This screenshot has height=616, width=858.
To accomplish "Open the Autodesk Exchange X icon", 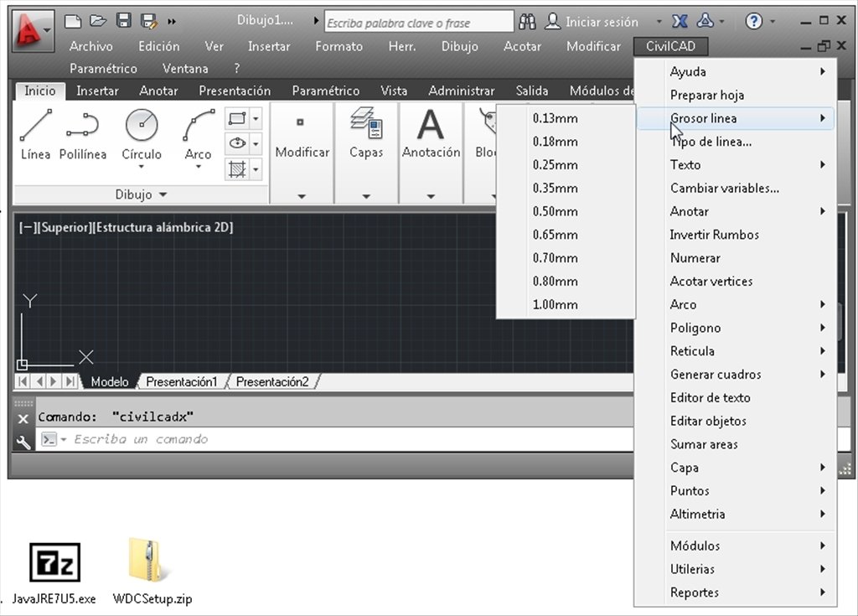I will click(x=680, y=21).
